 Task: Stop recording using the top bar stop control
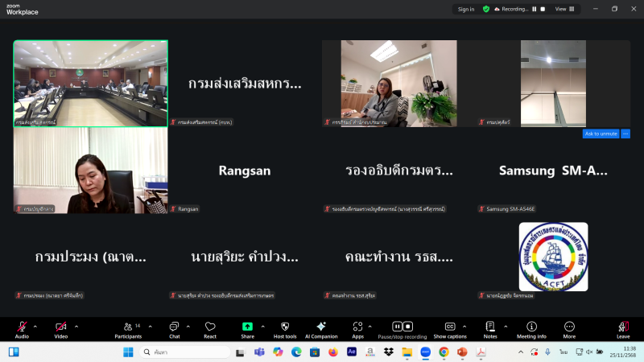click(x=543, y=9)
